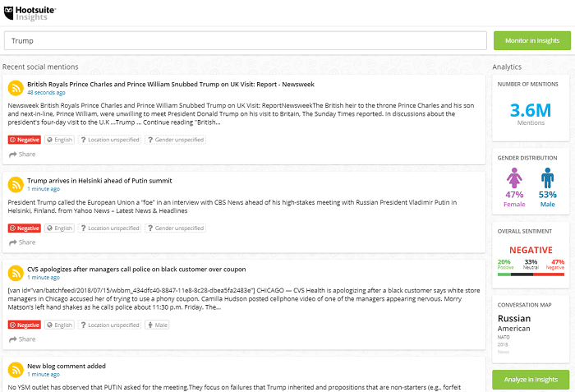Share the Trump arrives in Helsinki mention
The width and height of the screenshot is (575, 392).
coord(22,242)
